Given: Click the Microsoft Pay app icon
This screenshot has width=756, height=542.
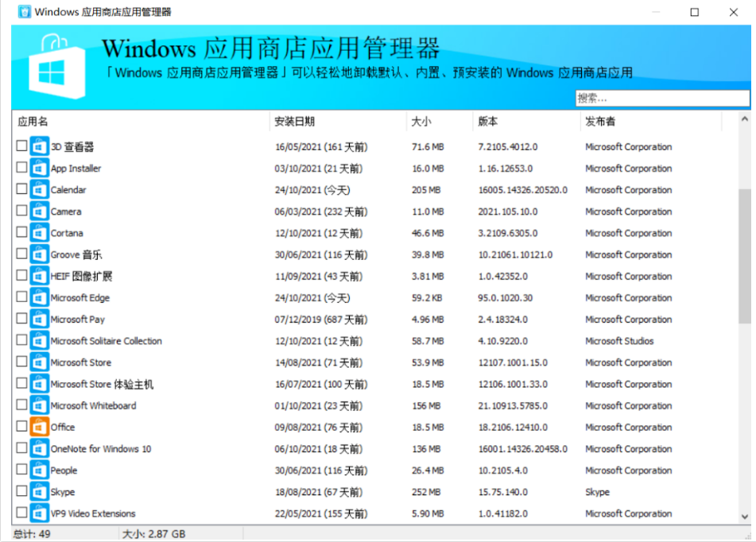Looking at the screenshot, I should click(x=39, y=319).
